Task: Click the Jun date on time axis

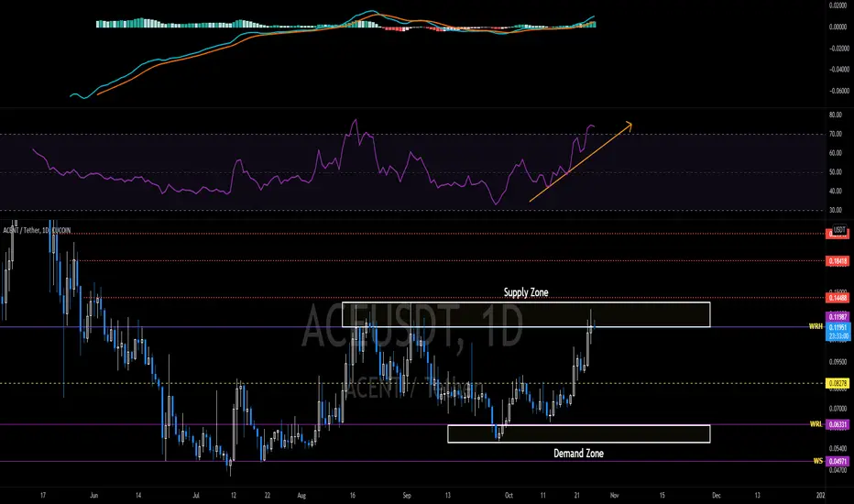Action: pos(93,495)
